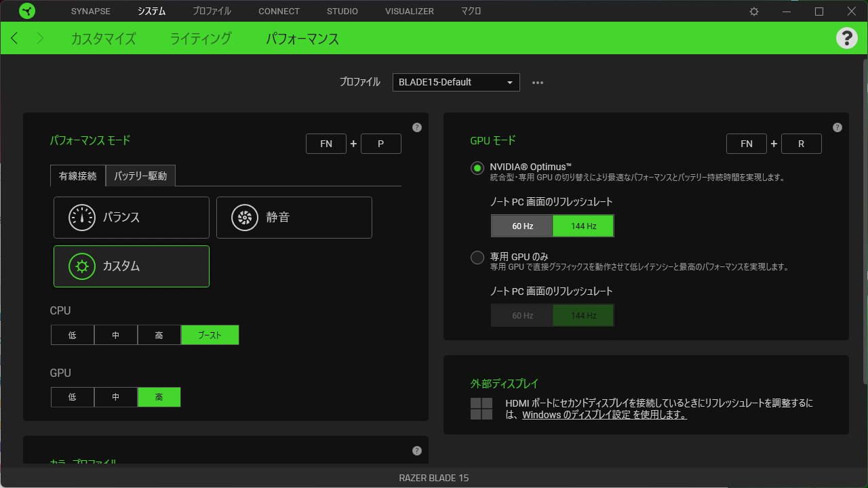Click the Razer logo icon
868x488 pixels.
pos(27,12)
